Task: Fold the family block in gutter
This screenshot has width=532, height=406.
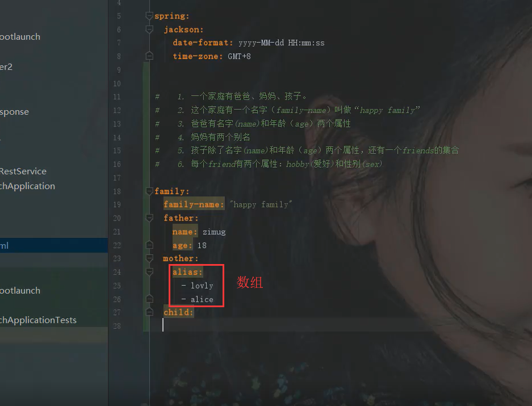Action: tap(149, 191)
